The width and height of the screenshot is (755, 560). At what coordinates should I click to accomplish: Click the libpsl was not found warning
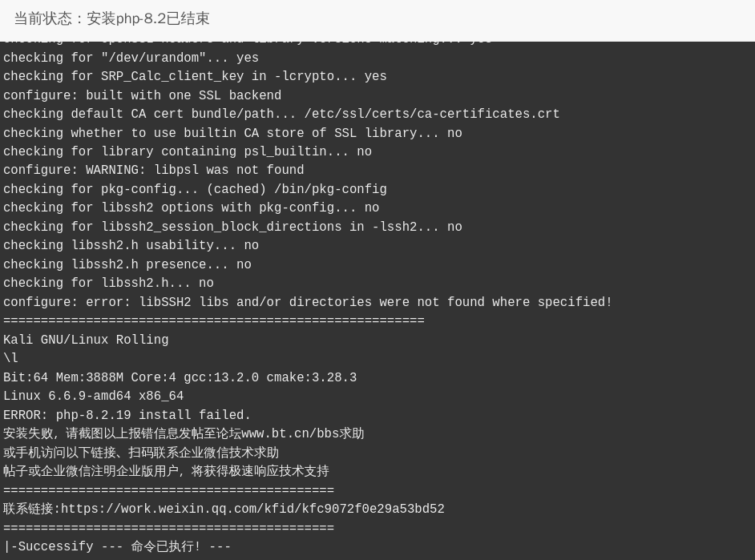(154, 170)
